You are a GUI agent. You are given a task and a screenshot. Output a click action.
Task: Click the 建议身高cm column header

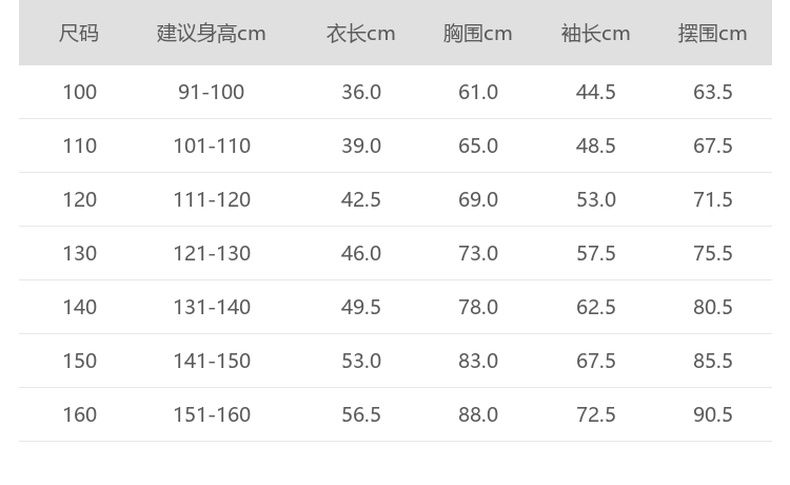pos(211,33)
